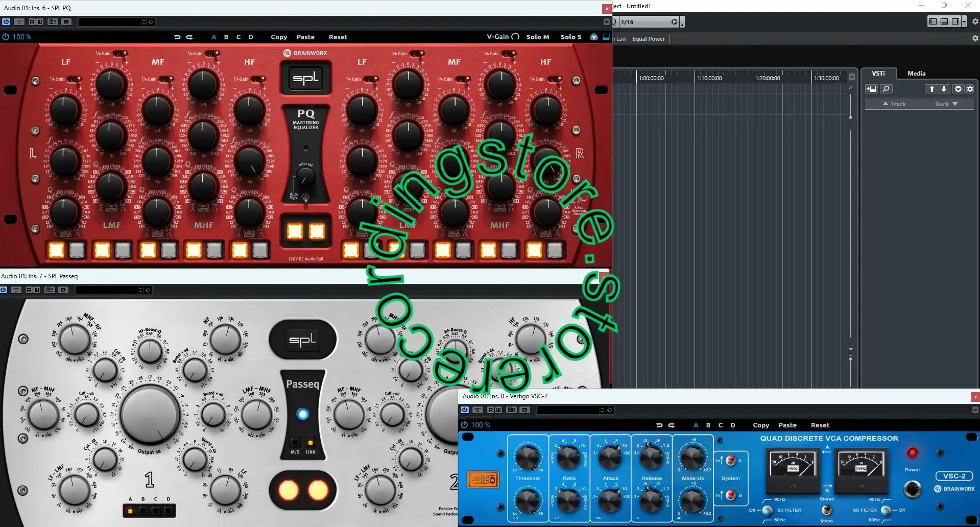The image size is (980, 527).
Task: Bypass SPL PQ with its host power icon
Action: click(6, 22)
